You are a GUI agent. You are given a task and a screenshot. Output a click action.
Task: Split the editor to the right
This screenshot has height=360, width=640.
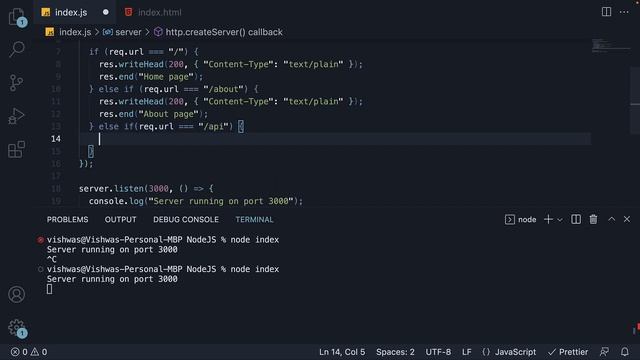point(607,12)
